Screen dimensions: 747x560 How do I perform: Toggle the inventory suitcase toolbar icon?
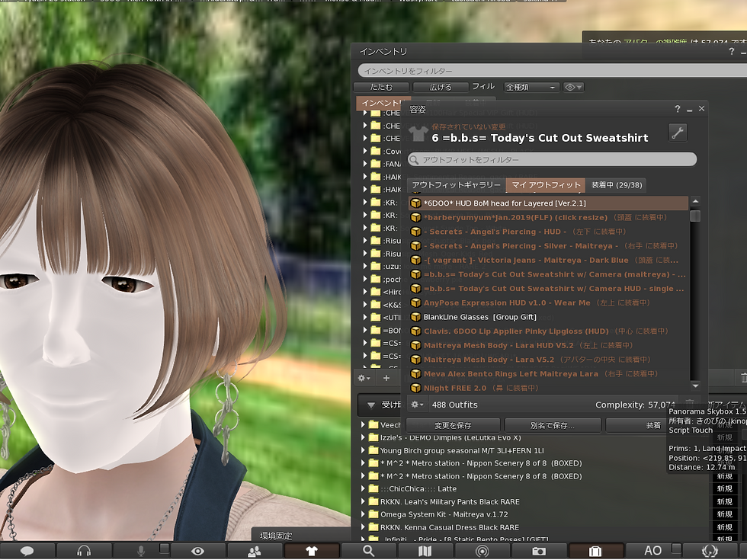[x=595, y=551]
